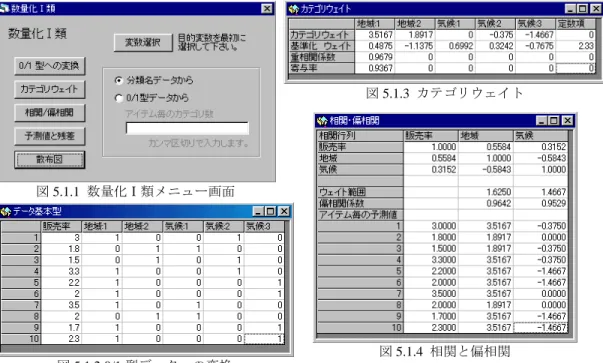Image resolution: width=603 pixels, height=363 pixels.
Task: Maximize the カテゴリウェイト window
Action: tap(583, 9)
